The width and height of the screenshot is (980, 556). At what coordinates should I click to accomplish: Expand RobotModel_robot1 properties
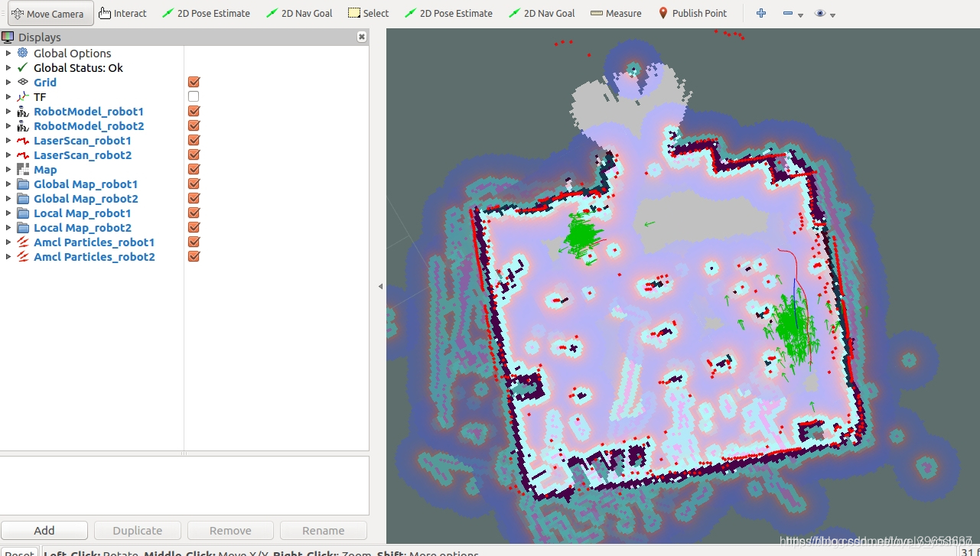[x=8, y=111]
